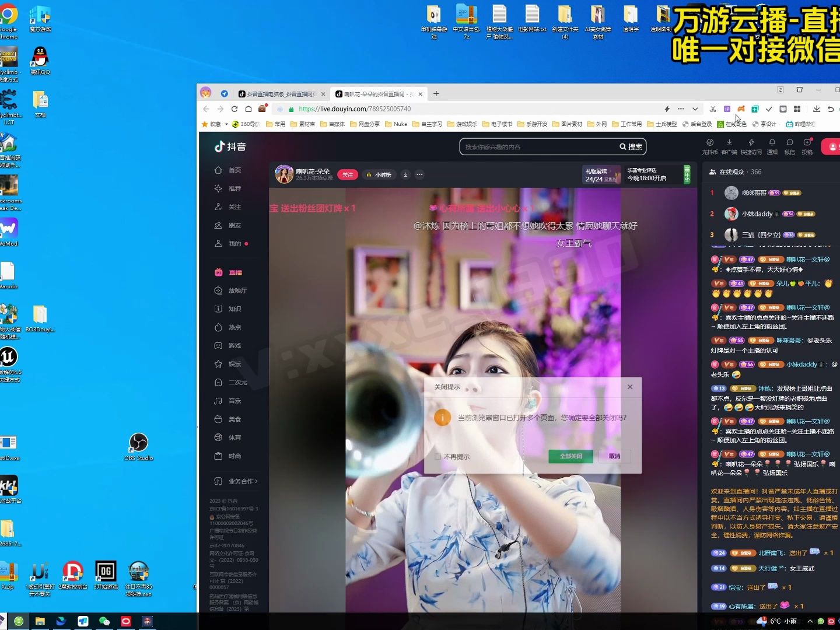
Task: Click the 3开始游戏 desktop shortcut
Action: pos(106,575)
